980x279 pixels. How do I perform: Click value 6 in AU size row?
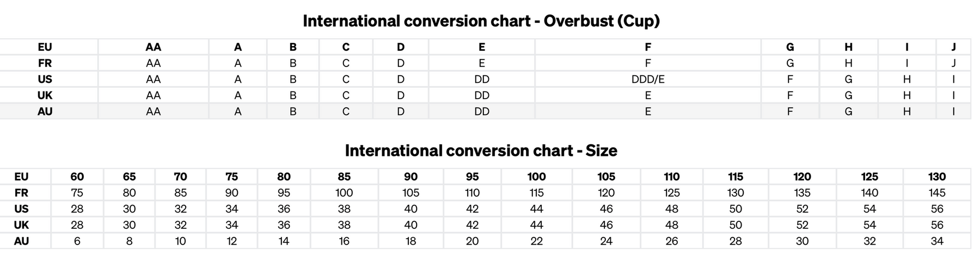click(77, 241)
